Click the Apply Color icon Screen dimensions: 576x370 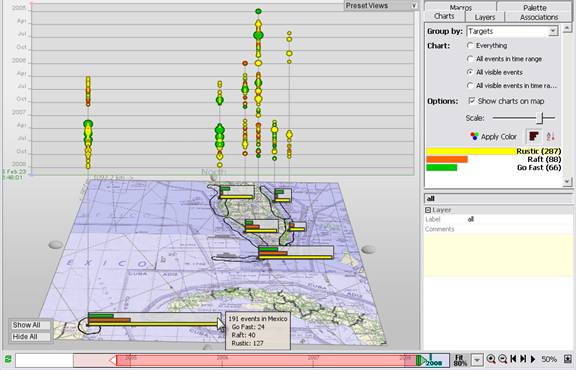click(x=475, y=137)
